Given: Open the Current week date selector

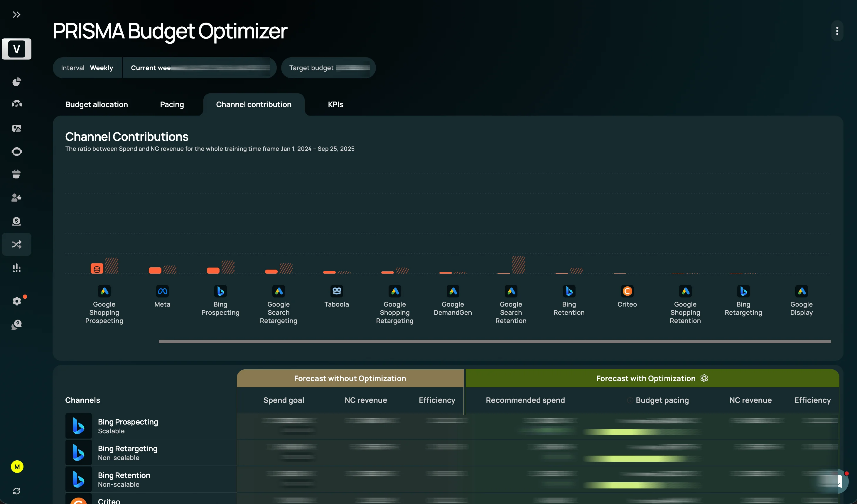Looking at the screenshot, I should click(200, 68).
